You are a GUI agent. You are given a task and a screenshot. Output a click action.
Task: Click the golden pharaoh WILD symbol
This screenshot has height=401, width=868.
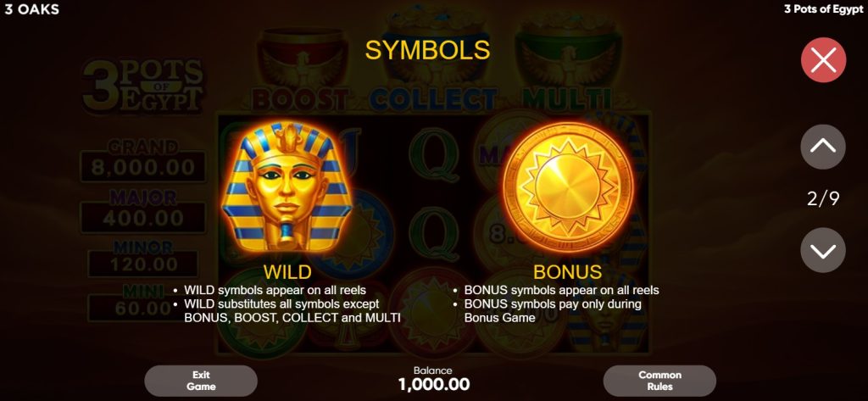tap(287, 189)
